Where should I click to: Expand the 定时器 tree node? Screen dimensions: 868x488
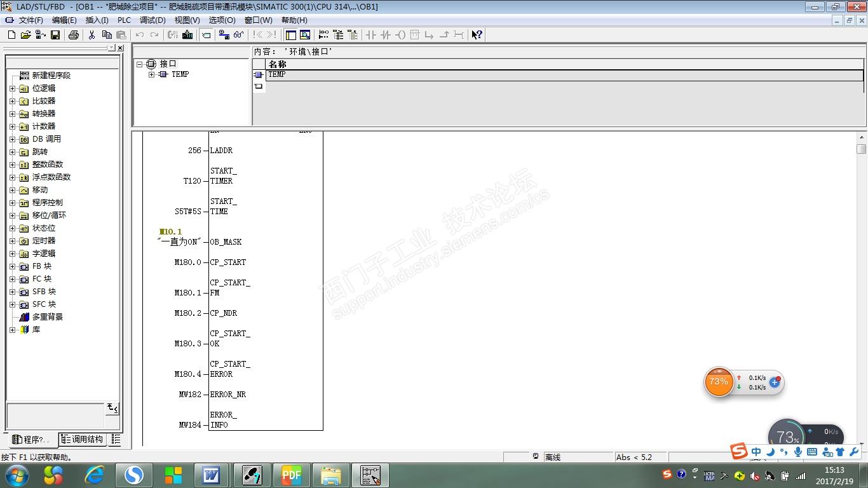point(12,241)
